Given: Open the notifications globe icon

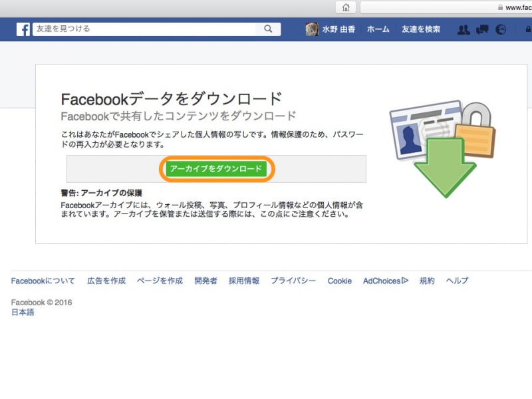Looking at the screenshot, I should click(x=501, y=29).
